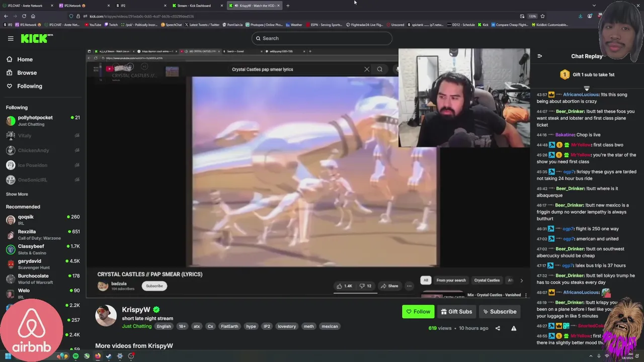Collapse chat with the Chat Replay arrow icon
Image resolution: width=644 pixels, height=362 pixels.
pos(539,56)
